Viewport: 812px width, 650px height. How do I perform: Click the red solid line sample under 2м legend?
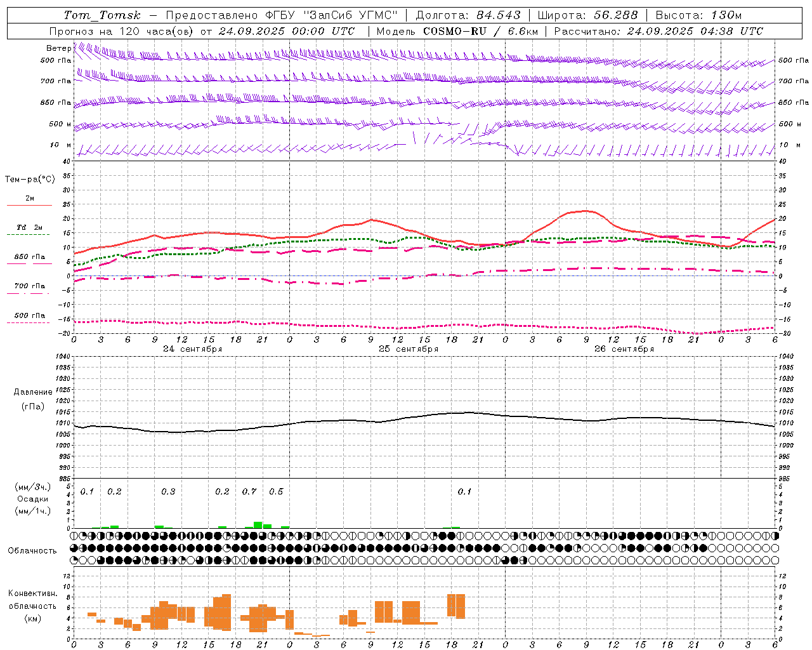29,206
